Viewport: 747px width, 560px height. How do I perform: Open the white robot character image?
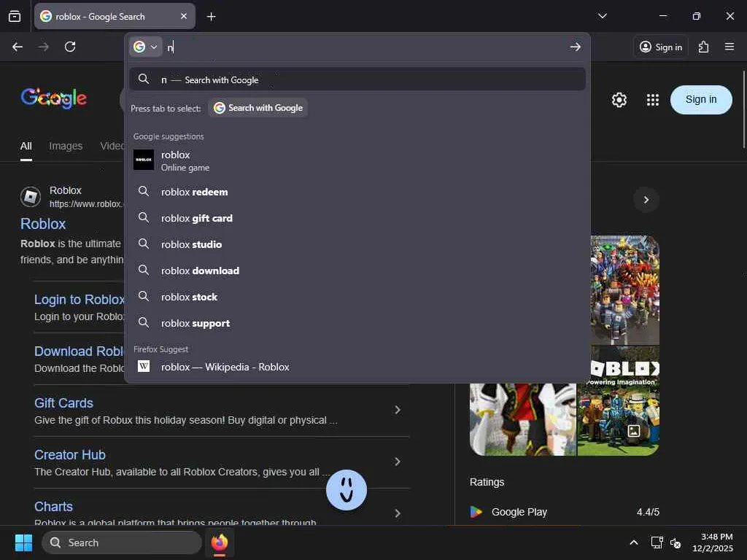522,419
